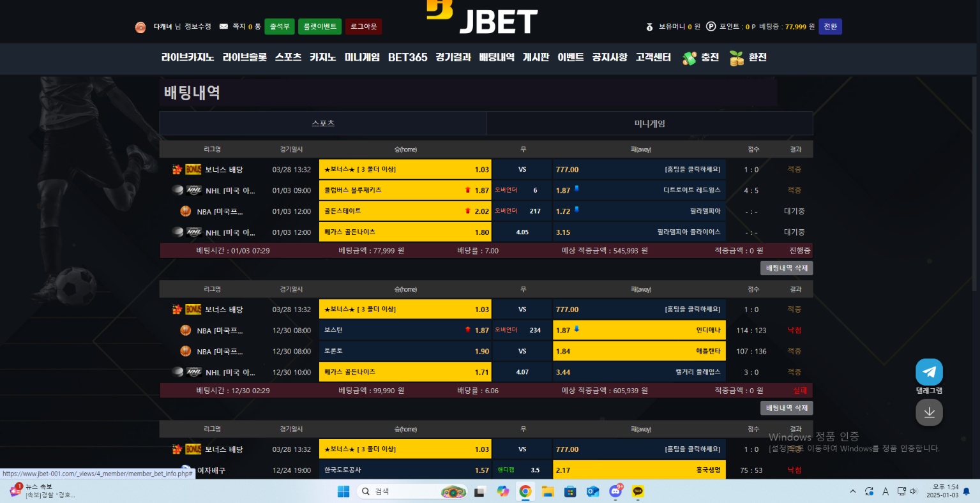980x503 pixels.
Task: Expand the hidden system tray icons chevron
Action: click(x=852, y=492)
